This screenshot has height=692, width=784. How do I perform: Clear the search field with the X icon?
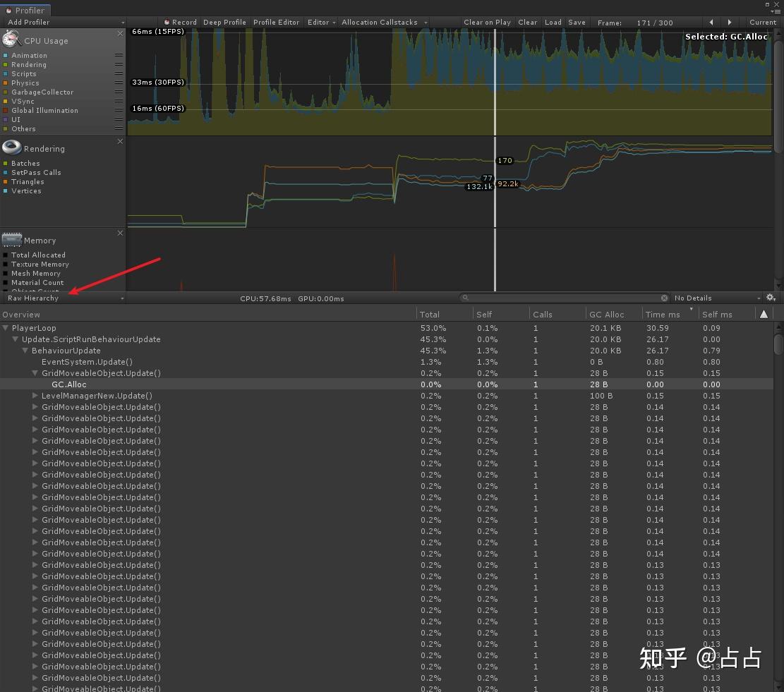pos(664,298)
